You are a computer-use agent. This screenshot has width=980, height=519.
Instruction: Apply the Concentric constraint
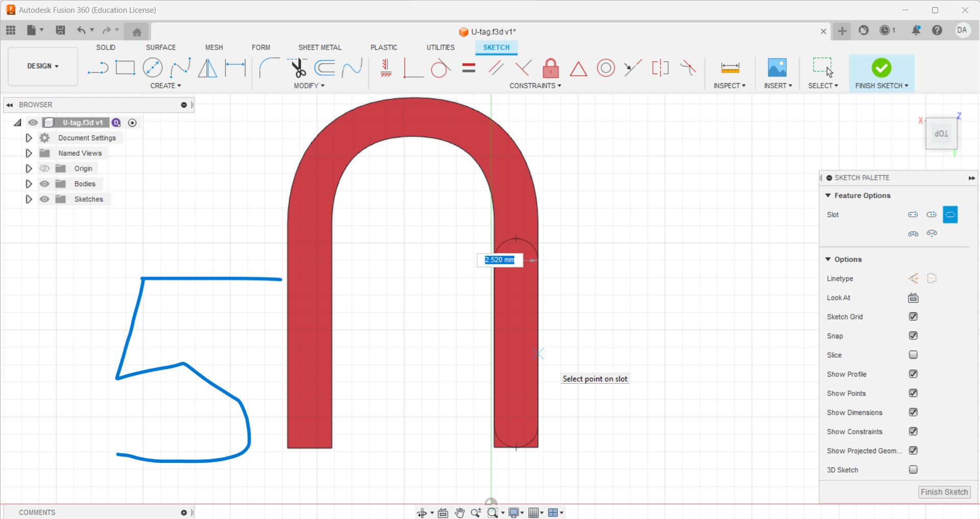coord(606,68)
